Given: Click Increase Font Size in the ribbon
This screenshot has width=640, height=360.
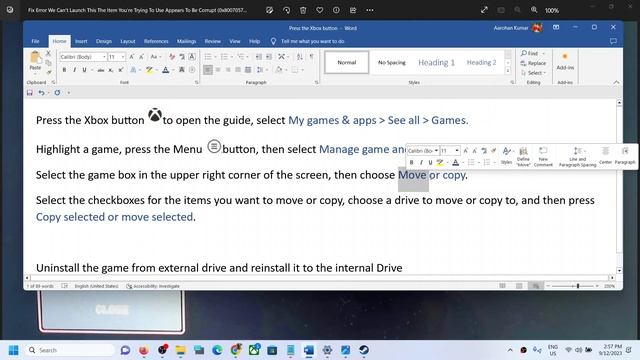Looking at the screenshot, I should [131, 57].
